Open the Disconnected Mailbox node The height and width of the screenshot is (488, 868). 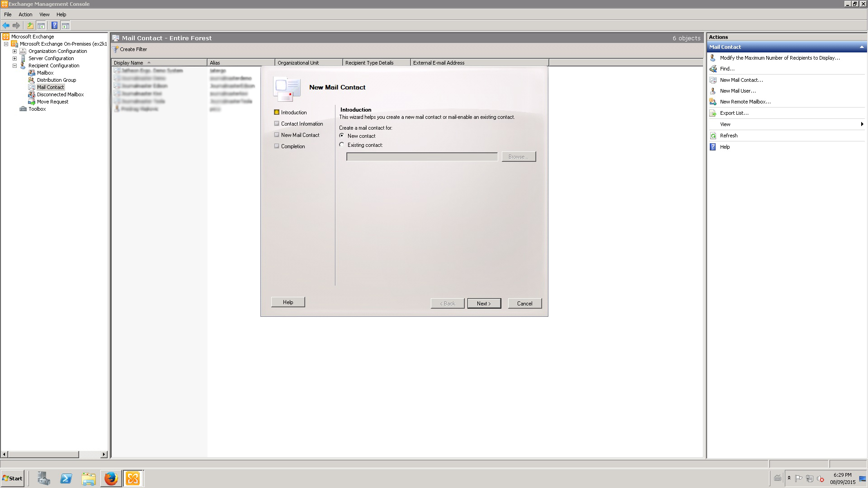point(60,94)
